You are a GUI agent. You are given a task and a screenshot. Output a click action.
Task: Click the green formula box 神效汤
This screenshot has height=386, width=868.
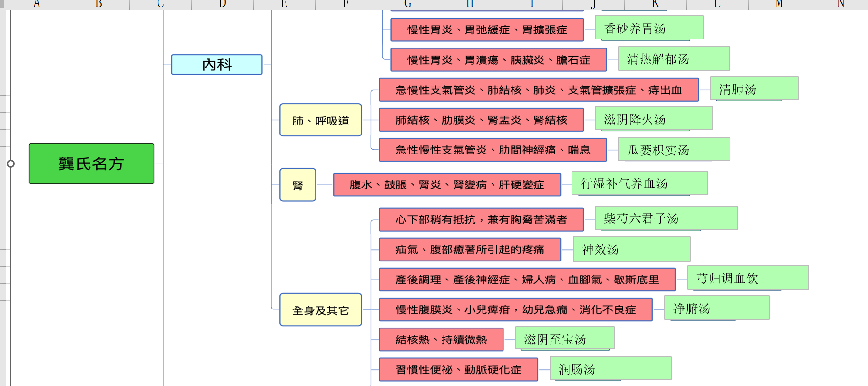pyautogui.click(x=631, y=249)
